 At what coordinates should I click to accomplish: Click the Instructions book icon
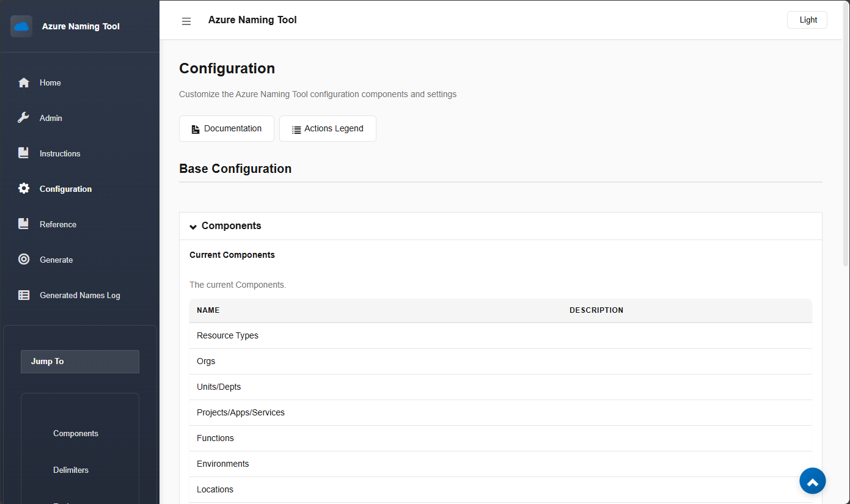point(23,153)
